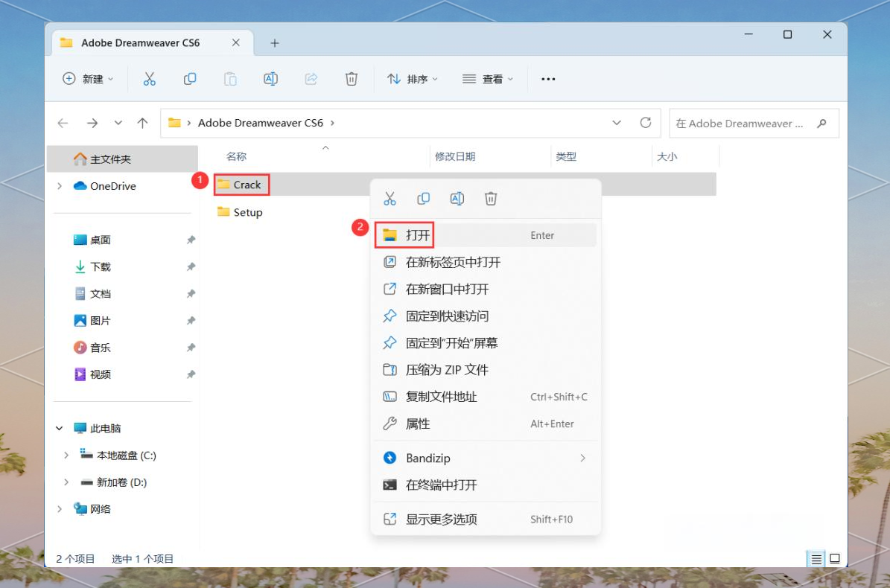Screen dimensions: 890x588
Task: Click the Copy icon in the context menu
Action: tap(424, 199)
